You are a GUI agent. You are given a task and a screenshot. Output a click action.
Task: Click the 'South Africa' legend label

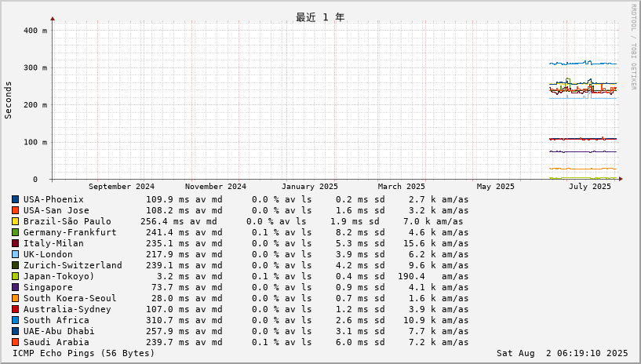click(56, 321)
